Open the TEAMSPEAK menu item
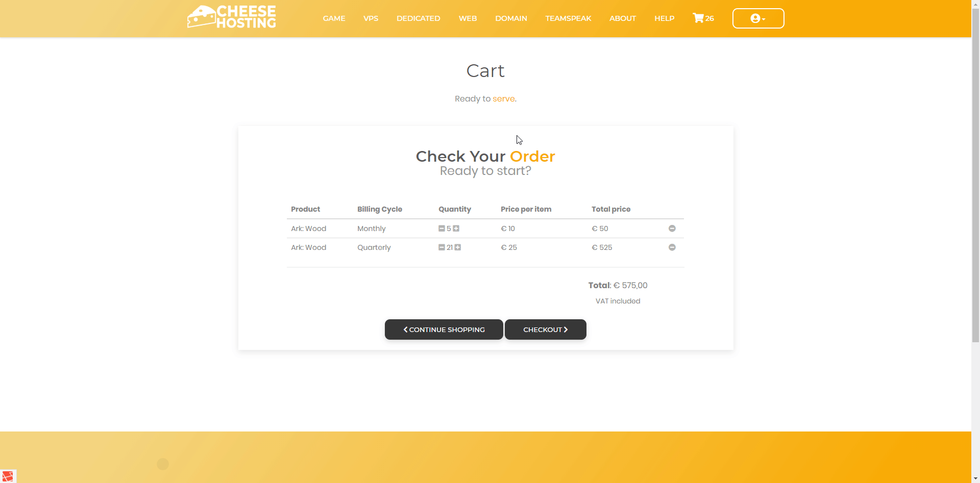 tap(568, 18)
